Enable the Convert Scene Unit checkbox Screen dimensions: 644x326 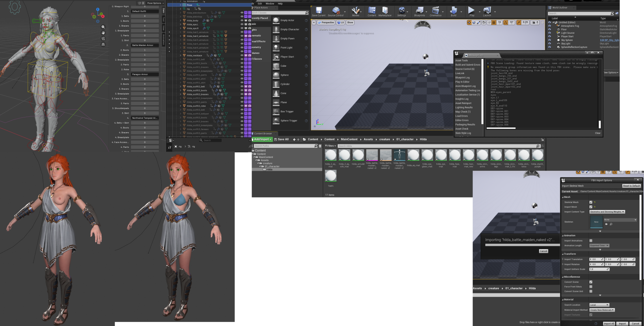pyautogui.click(x=591, y=291)
